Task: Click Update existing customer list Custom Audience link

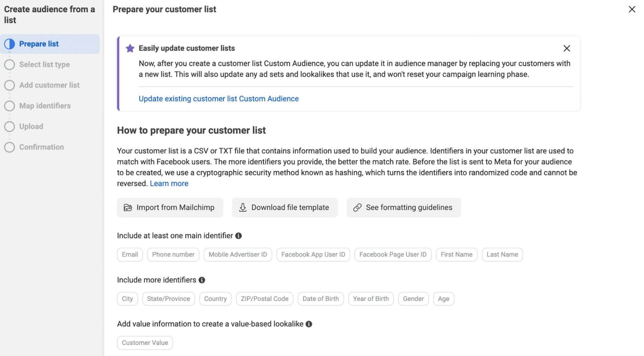Action: (218, 98)
